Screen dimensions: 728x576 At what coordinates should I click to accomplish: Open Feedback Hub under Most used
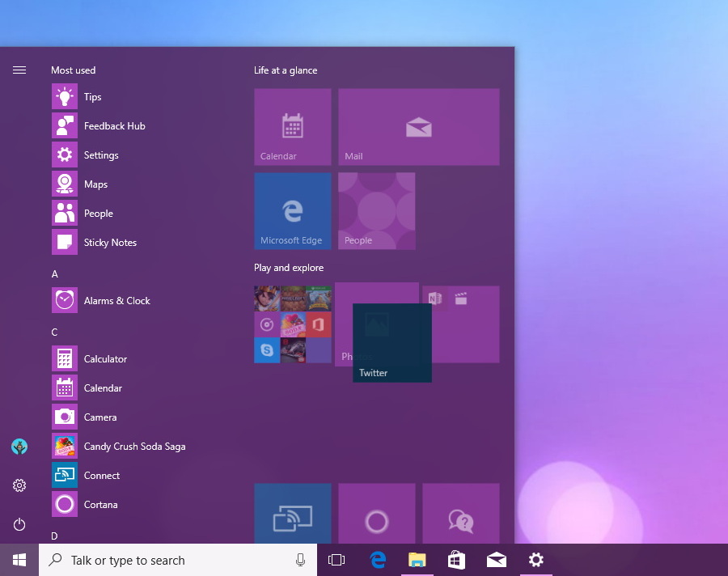pos(113,125)
